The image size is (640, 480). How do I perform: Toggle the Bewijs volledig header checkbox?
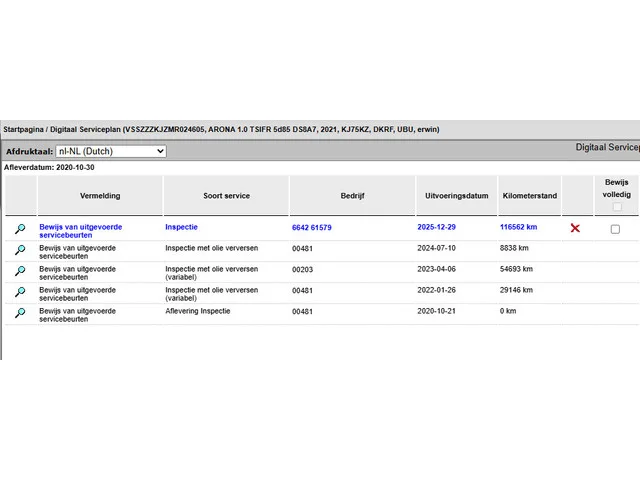[615, 207]
